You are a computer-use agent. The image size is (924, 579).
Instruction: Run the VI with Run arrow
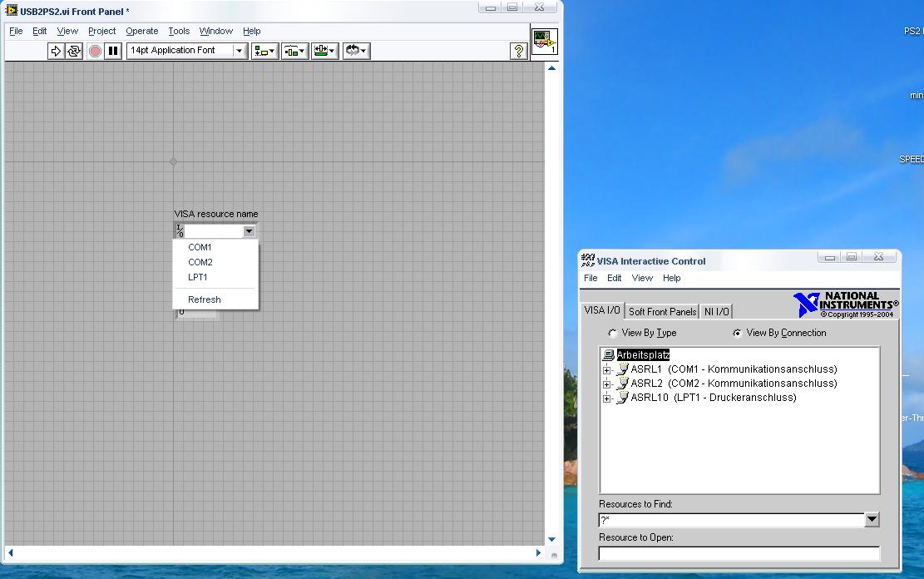tap(56, 51)
